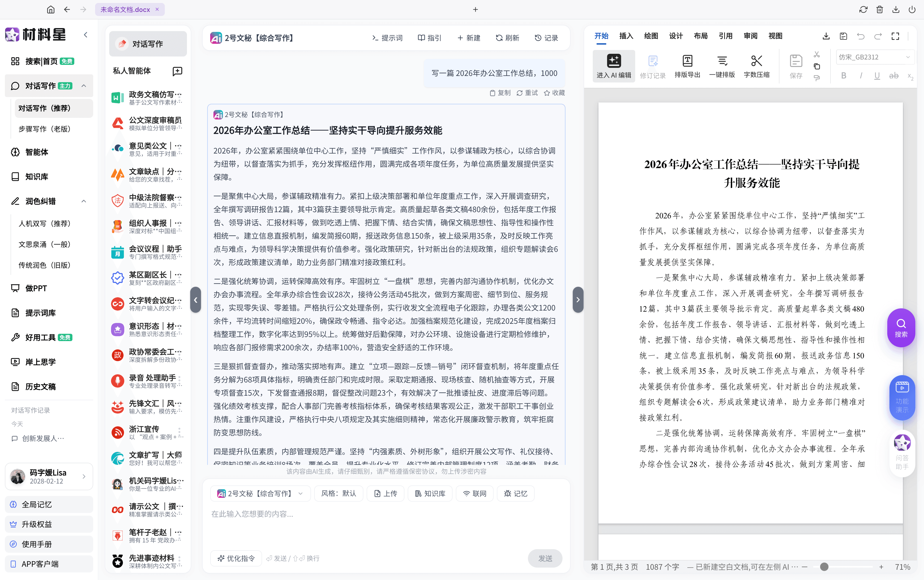This screenshot has height=580, width=924.
Task: Open the new private agent chat icon
Action: coord(178,71)
